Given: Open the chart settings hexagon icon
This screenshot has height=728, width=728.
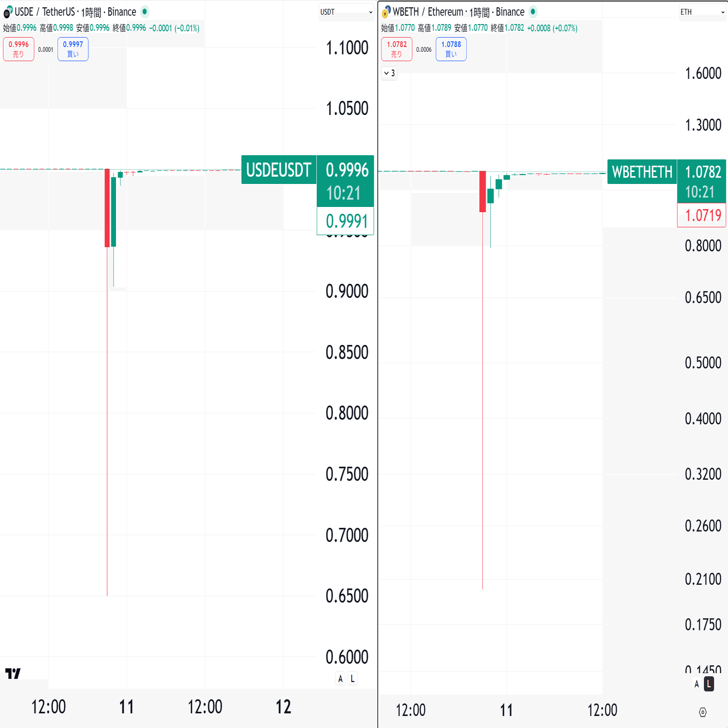Looking at the screenshot, I should pos(702,712).
